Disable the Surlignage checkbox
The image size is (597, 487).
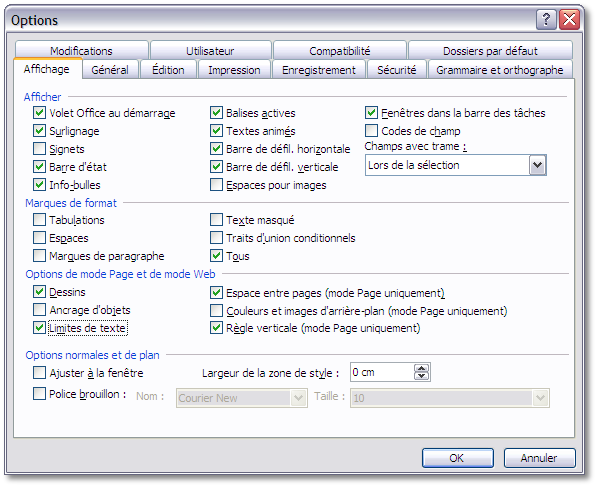39,131
